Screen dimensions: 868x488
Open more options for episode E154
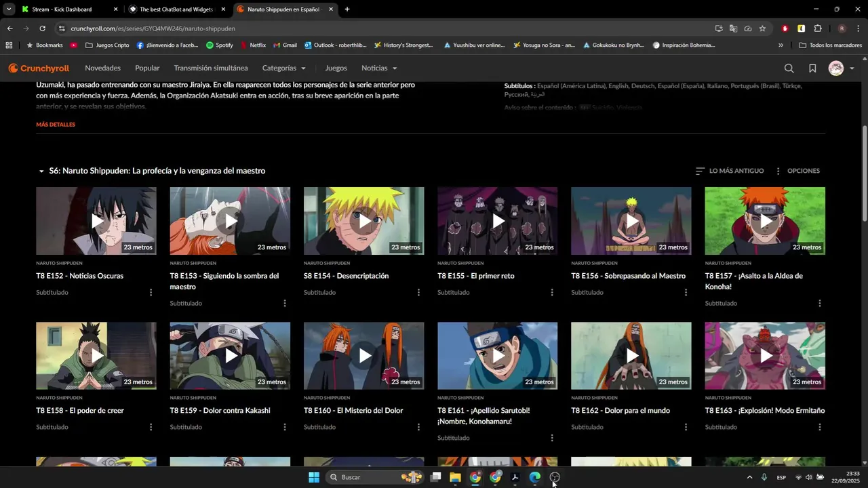[418, 293]
